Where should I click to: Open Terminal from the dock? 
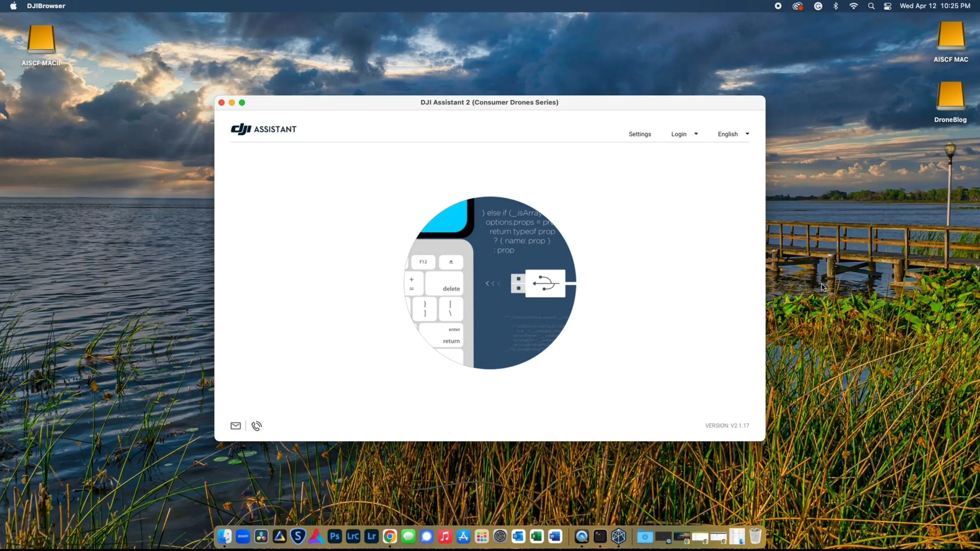[600, 536]
